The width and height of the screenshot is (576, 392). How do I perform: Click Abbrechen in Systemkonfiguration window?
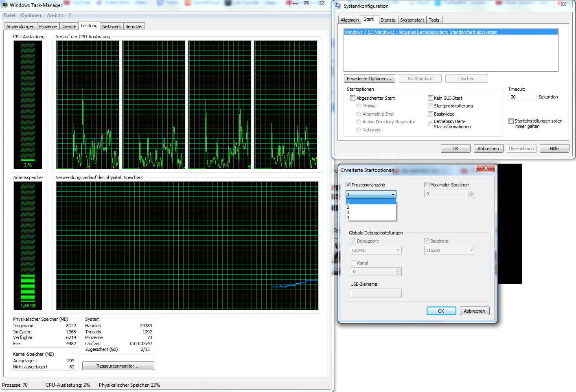tap(488, 149)
